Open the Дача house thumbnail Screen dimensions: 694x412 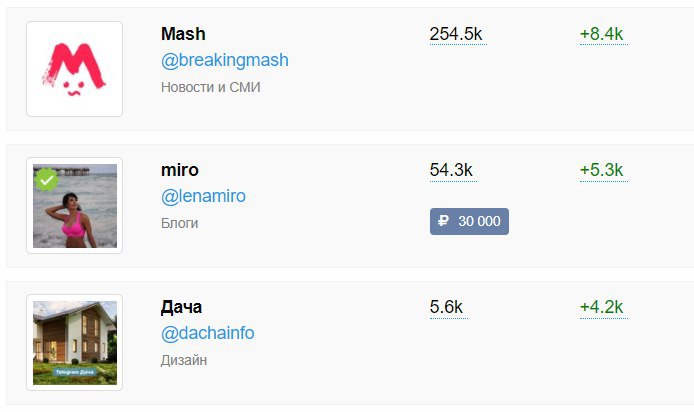coord(74,342)
